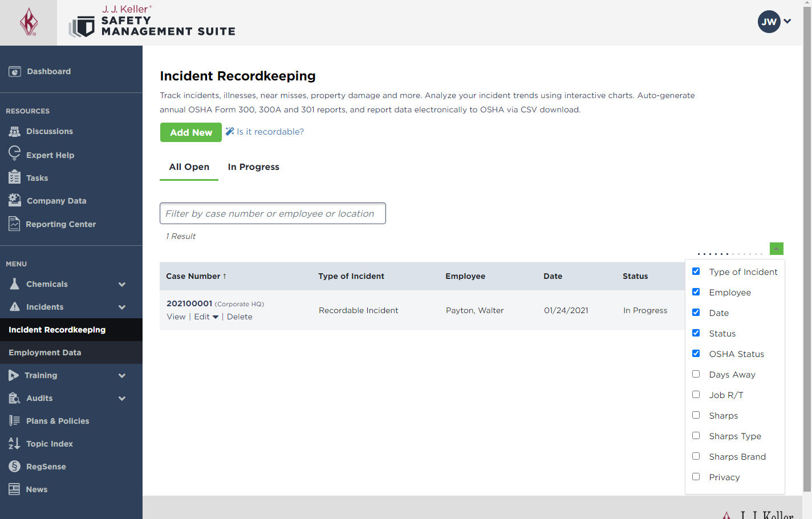Click the Reporting Center chart icon
This screenshot has height=519, width=812.
[14, 224]
